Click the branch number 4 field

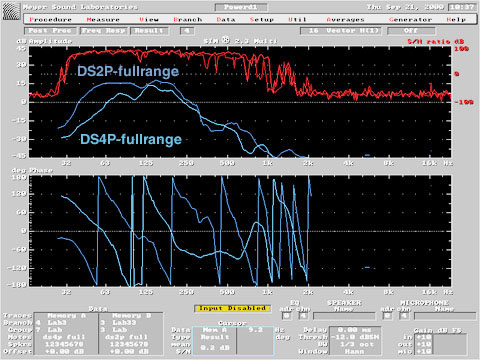tap(187, 31)
